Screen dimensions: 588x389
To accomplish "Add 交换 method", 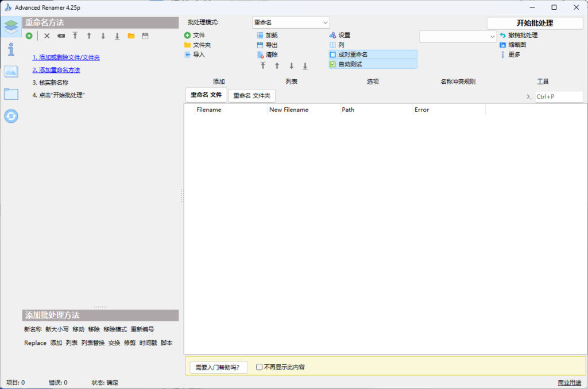I will 114,343.
